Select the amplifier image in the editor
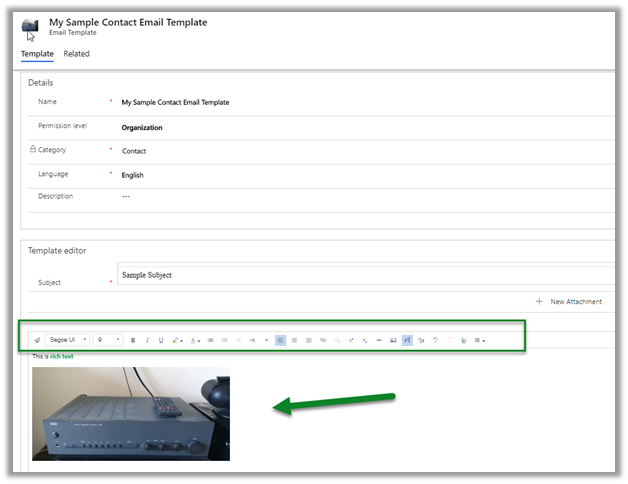The image size is (628, 484). click(x=131, y=413)
